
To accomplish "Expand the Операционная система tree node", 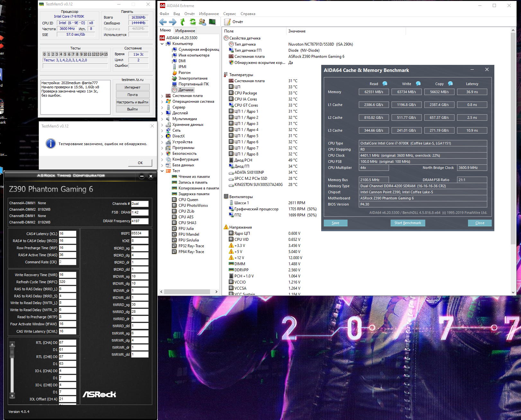I will click(x=162, y=101).
